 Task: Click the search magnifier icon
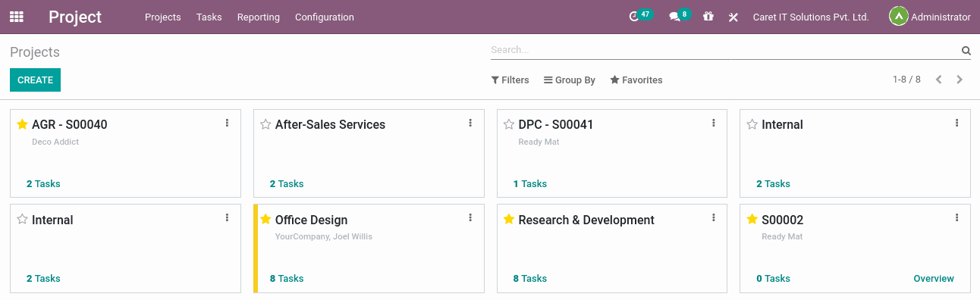point(966,51)
